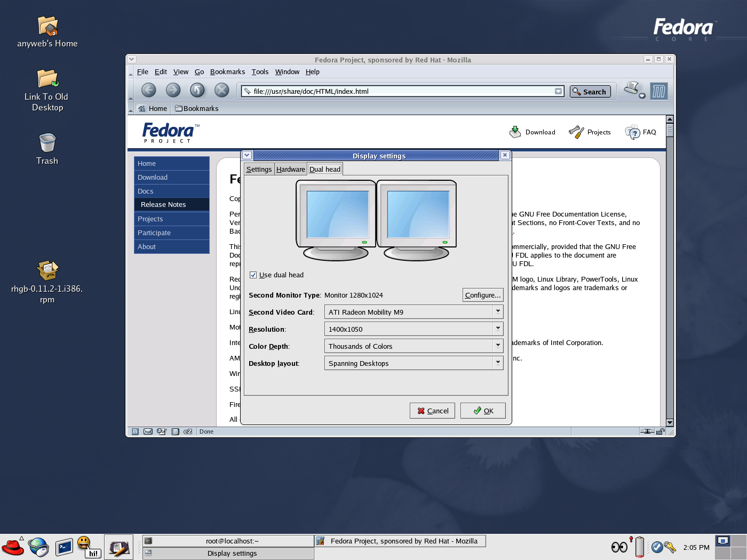Open the Download icon on Fedora page

pyautogui.click(x=515, y=132)
